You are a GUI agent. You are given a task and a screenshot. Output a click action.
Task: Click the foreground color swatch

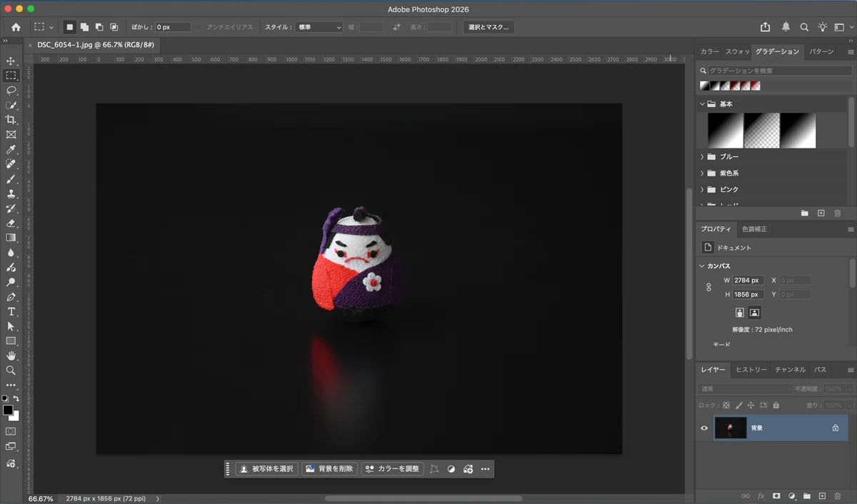click(8, 410)
